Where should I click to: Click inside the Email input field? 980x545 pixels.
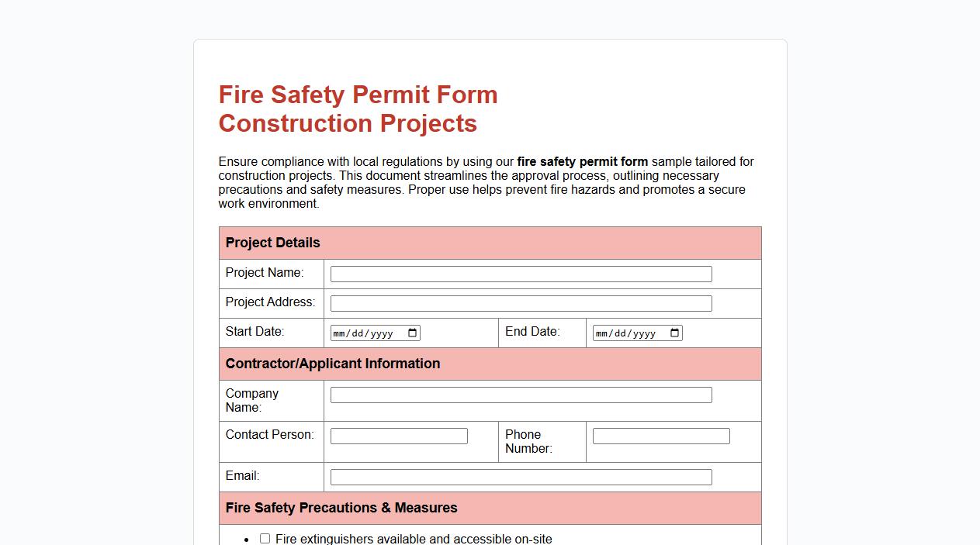[519, 477]
